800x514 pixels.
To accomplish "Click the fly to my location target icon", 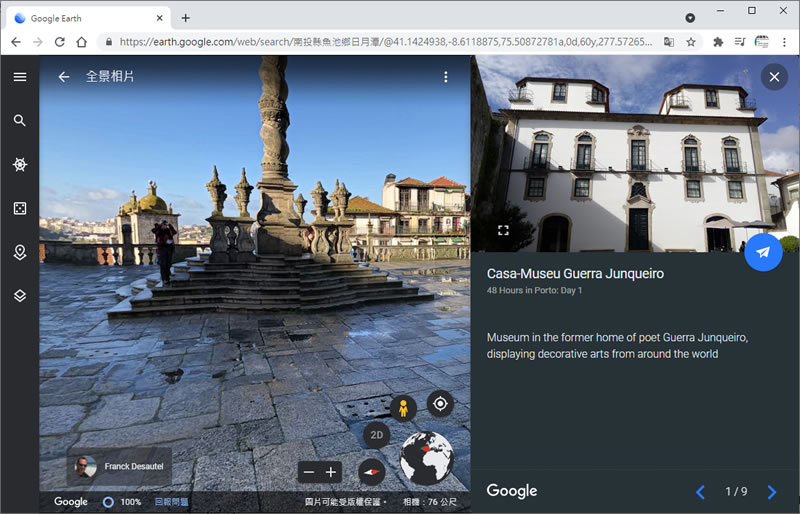I will pos(440,404).
